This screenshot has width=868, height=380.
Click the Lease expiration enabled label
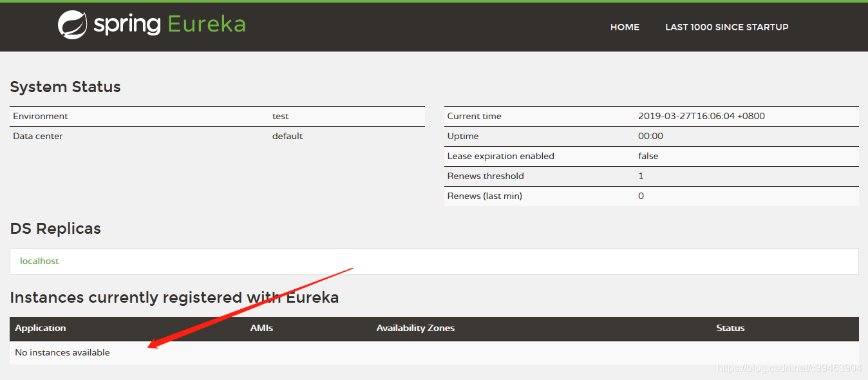coord(500,156)
